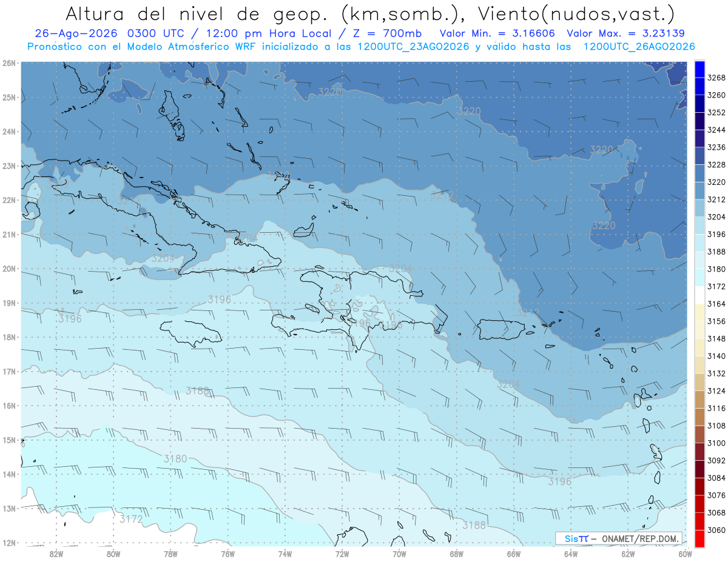Click the 'Valor Max. = 3.23139' text
Image resolution: width=728 pixels, height=562 pixels.
[x=626, y=34]
